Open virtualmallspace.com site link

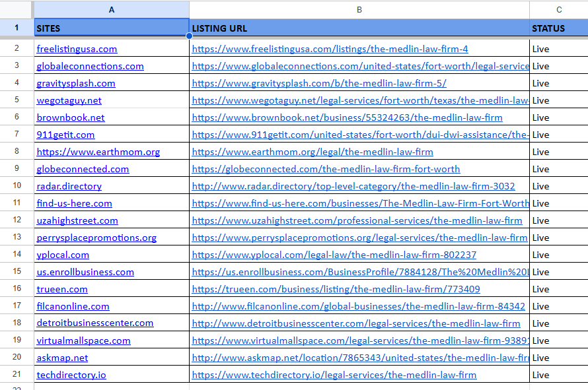[x=84, y=341]
